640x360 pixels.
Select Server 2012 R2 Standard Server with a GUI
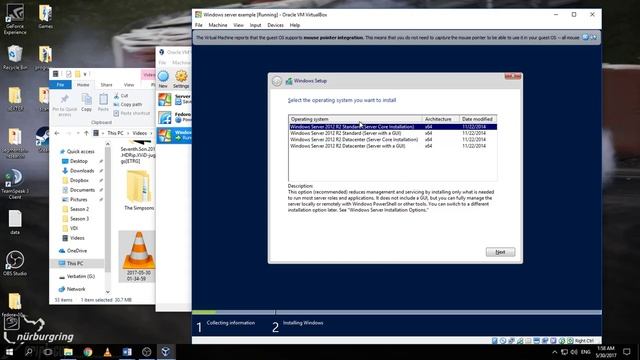click(393, 133)
